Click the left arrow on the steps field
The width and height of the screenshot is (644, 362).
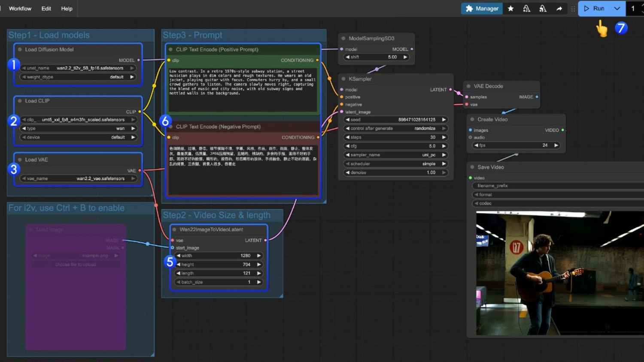[347, 137]
